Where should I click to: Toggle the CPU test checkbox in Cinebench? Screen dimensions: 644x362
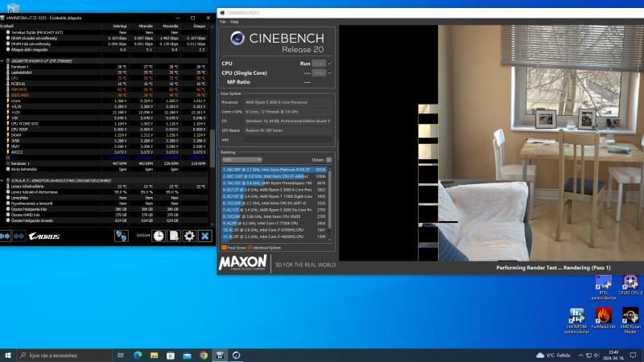coord(330,64)
